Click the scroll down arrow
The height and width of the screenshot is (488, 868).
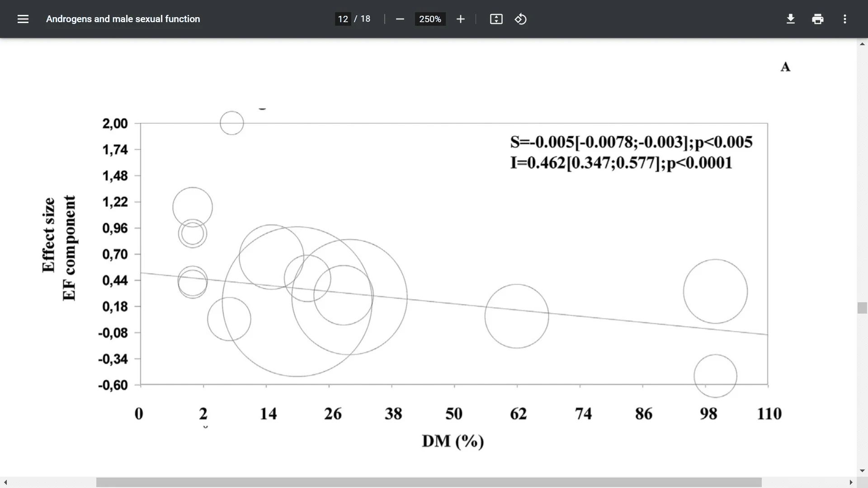pyautogui.click(x=862, y=471)
